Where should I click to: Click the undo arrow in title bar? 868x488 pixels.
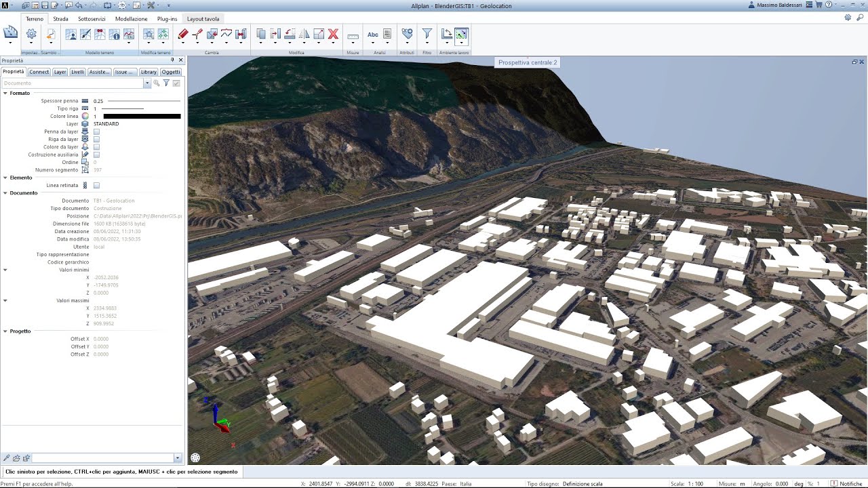(x=79, y=5)
